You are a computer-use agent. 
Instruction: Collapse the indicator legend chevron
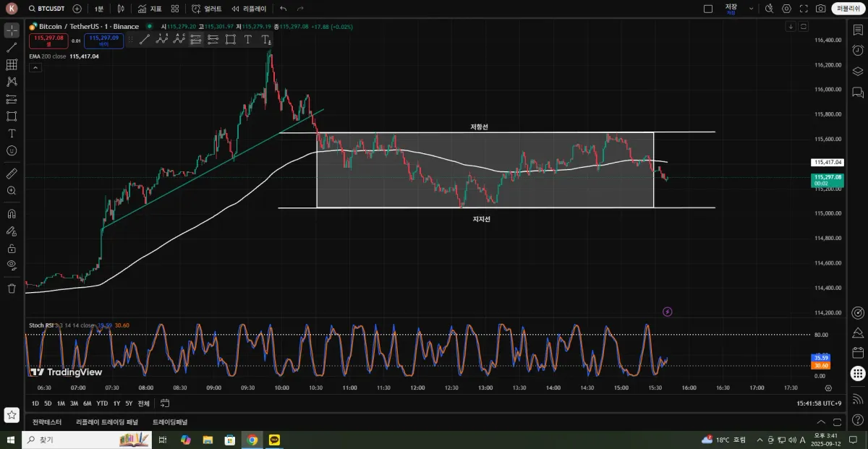coord(35,67)
